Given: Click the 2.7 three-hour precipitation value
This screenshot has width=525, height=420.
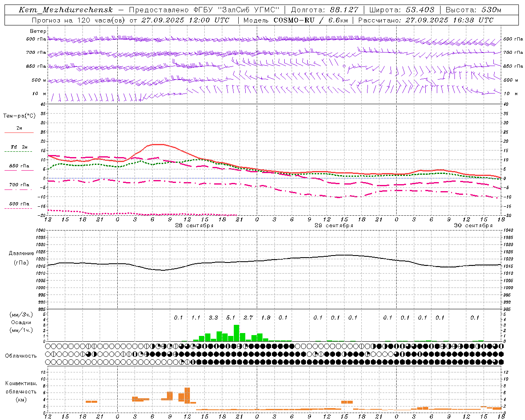Looking at the screenshot, I should click(x=248, y=318).
